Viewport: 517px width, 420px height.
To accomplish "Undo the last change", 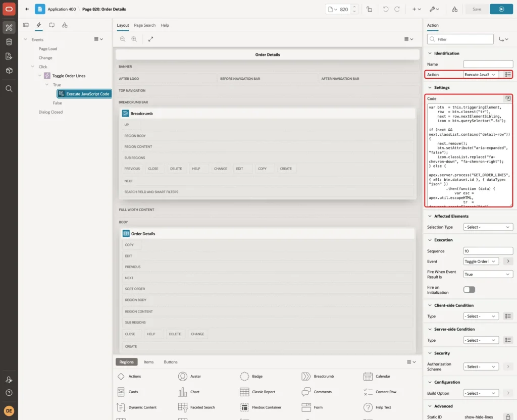I will click(385, 9).
